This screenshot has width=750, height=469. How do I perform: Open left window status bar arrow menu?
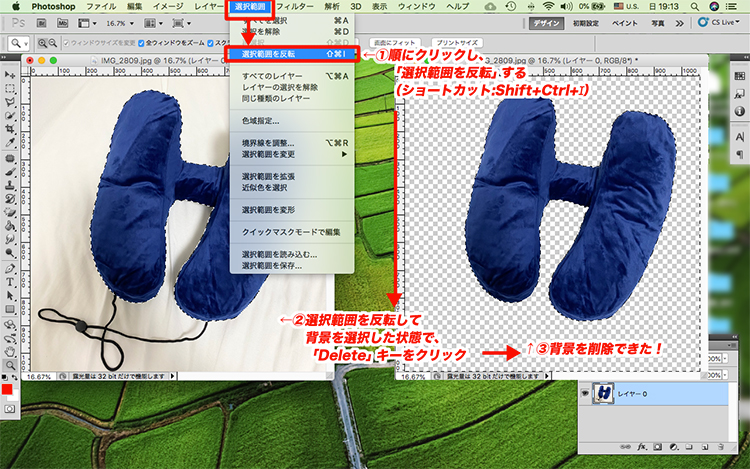[x=173, y=376]
